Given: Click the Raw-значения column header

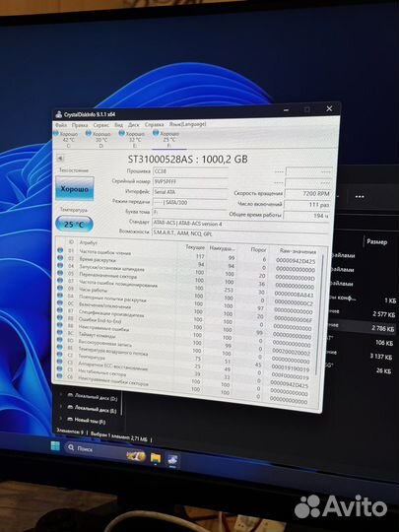Looking at the screenshot, I should (298, 252).
